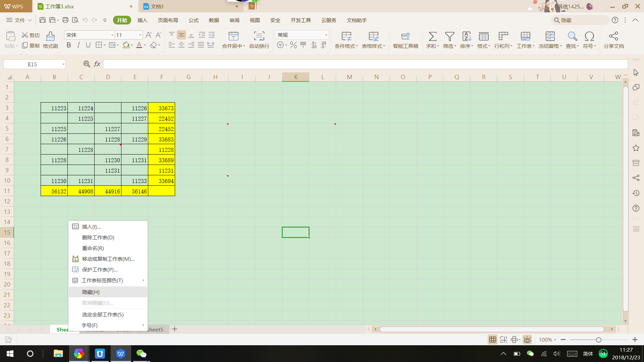Click the insert function fx icon

pyautogui.click(x=97, y=64)
